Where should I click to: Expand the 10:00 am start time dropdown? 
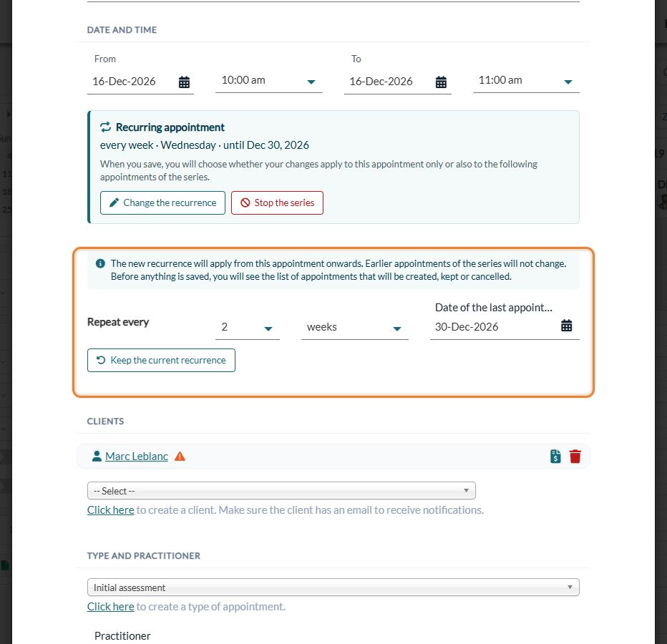pos(269,81)
